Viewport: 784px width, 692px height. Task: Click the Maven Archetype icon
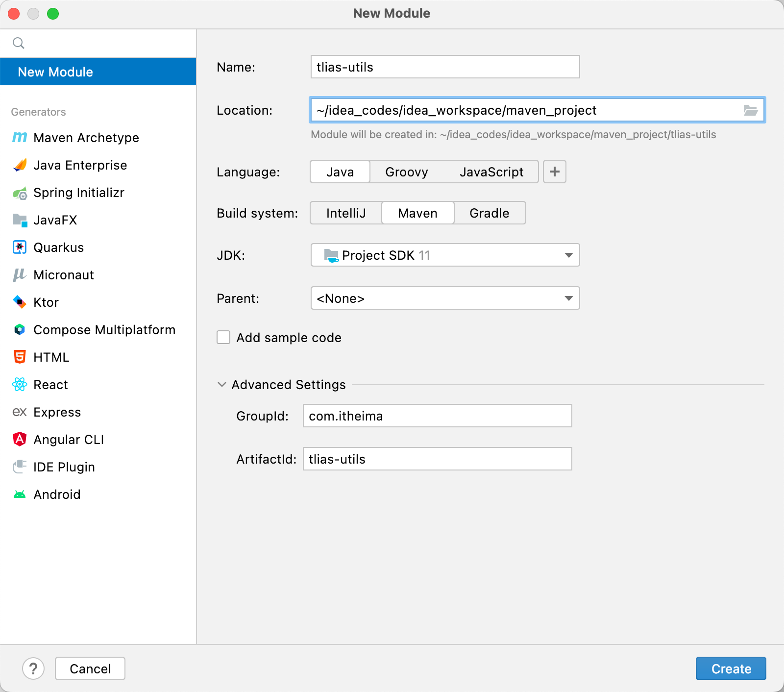coord(20,138)
